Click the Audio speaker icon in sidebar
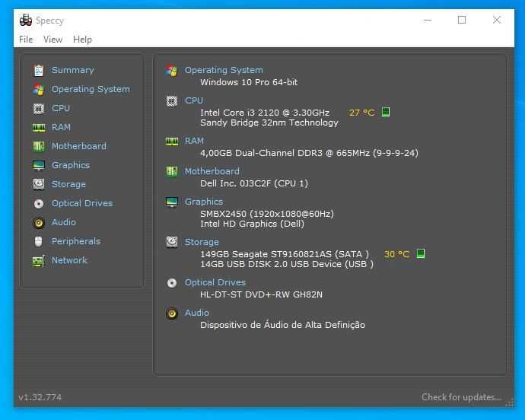This screenshot has width=525, height=420. click(39, 223)
